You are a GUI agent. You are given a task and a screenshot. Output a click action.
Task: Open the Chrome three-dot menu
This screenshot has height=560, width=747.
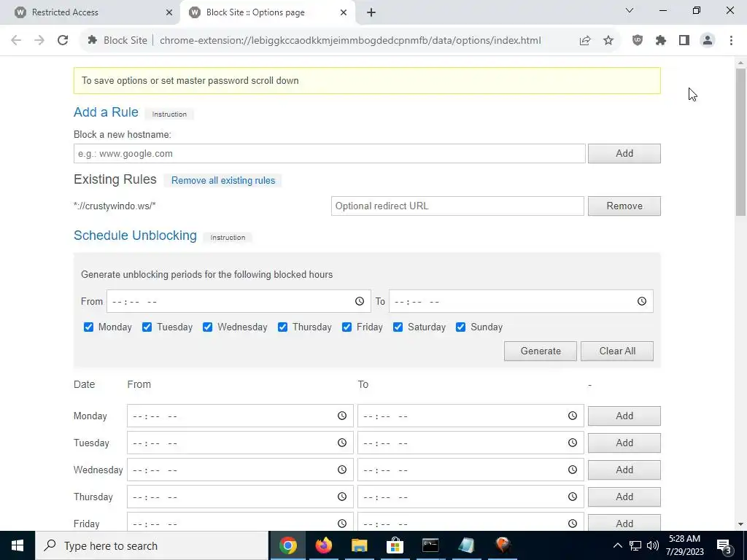tap(731, 41)
